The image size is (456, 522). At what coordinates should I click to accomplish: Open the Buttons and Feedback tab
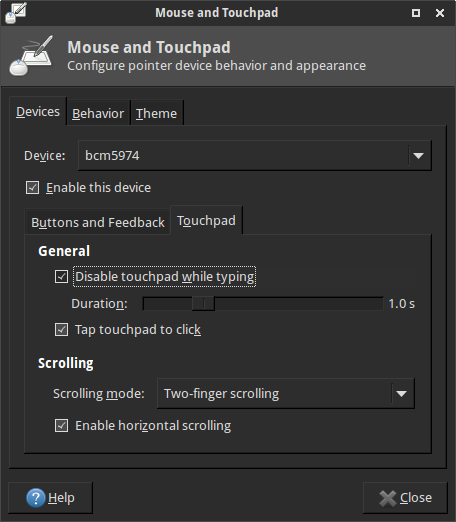point(98,222)
